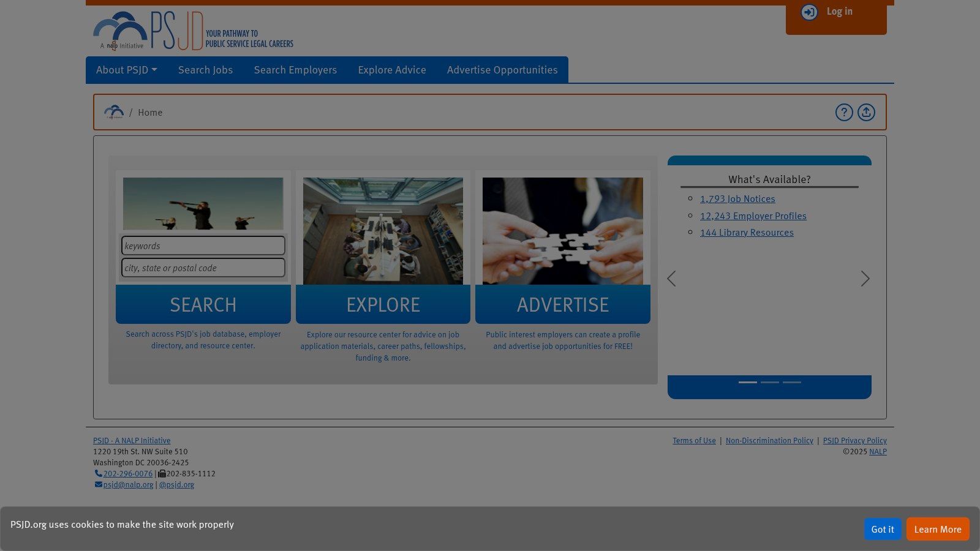Viewport: 980px width, 551px height.
Task: Click the Public interest employers description text
Action: (563, 340)
